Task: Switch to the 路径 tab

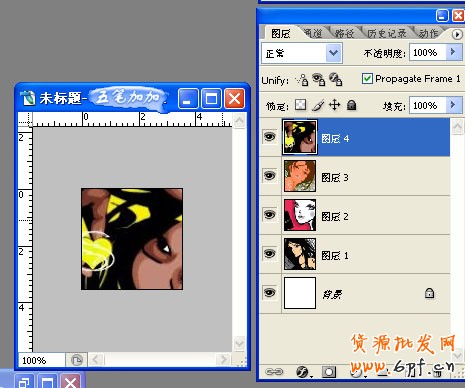Action: point(345,33)
